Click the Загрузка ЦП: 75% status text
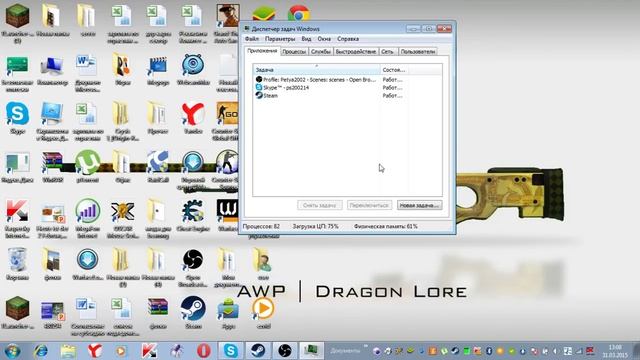This screenshot has width=640, height=360. pyautogui.click(x=316, y=226)
